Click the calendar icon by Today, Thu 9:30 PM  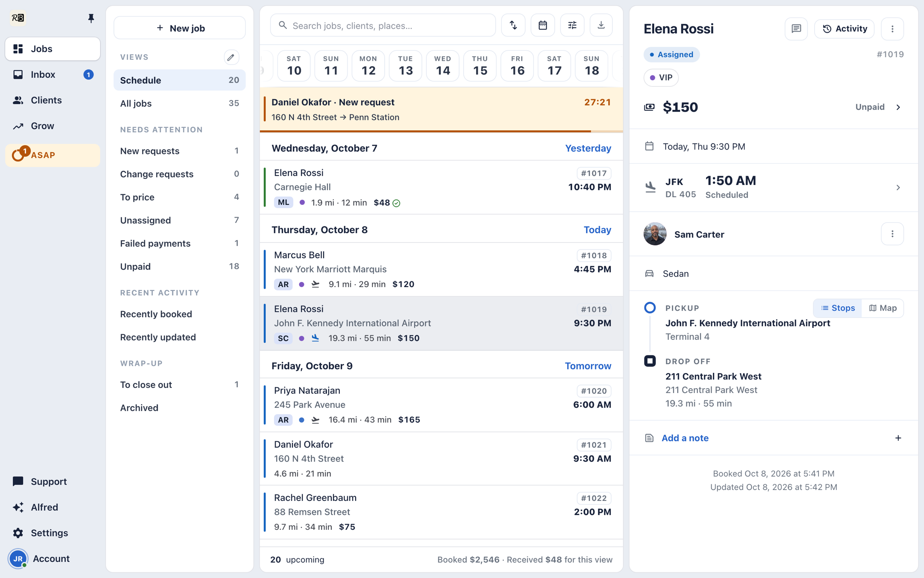point(649,146)
